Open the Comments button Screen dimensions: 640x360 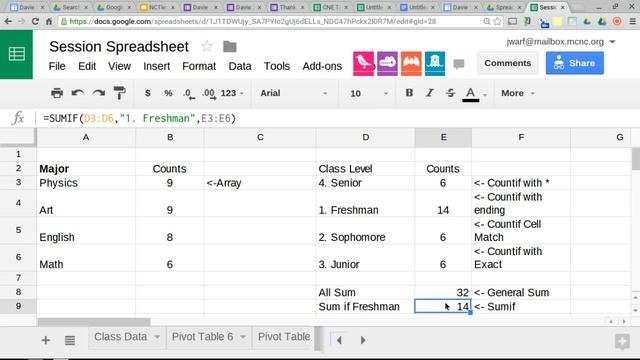click(507, 63)
